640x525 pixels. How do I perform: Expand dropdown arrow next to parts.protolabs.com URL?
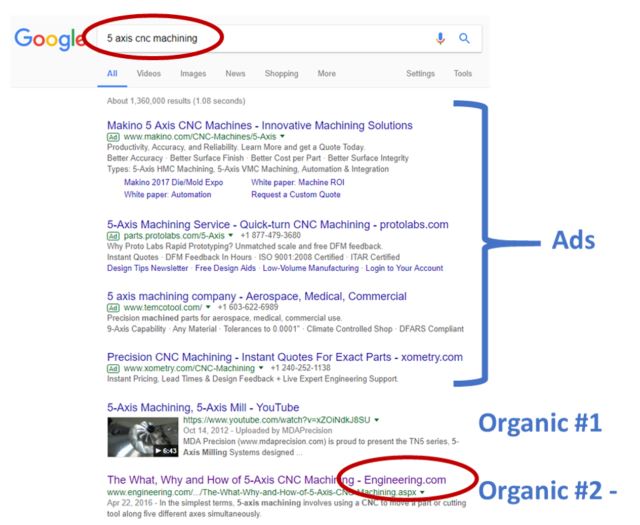click(231, 236)
